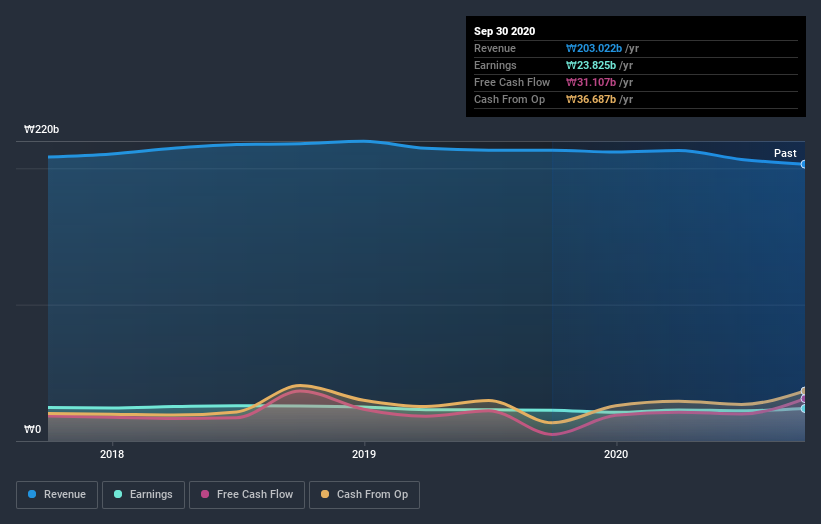Click the ₩220b y-axis label

pos(41,129)
